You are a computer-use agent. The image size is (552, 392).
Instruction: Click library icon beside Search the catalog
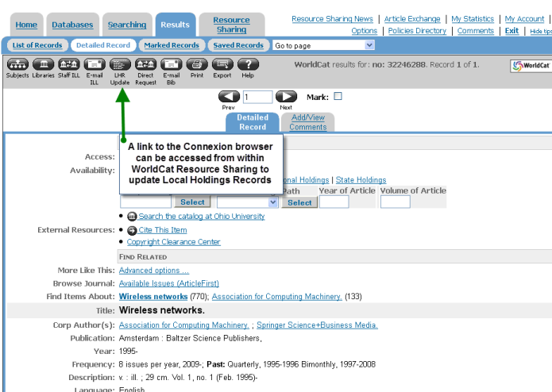coord(132,217)
